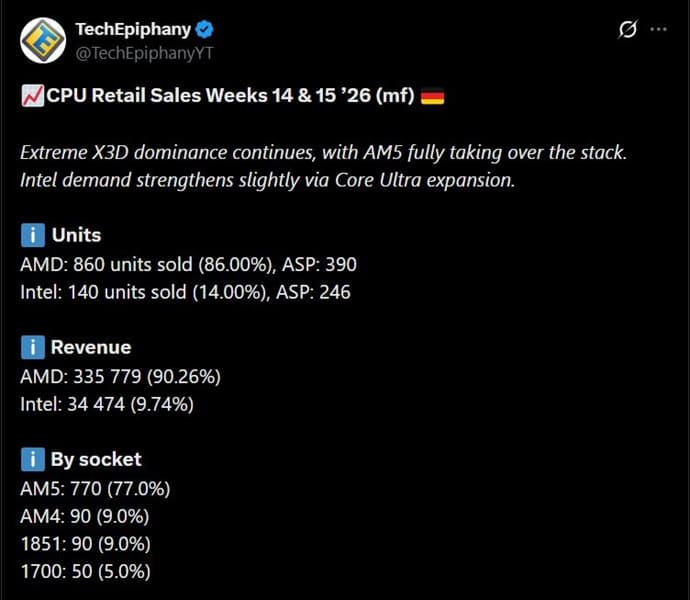
Task: Click the AM5: 770 socket line
Action: point(95,489)
